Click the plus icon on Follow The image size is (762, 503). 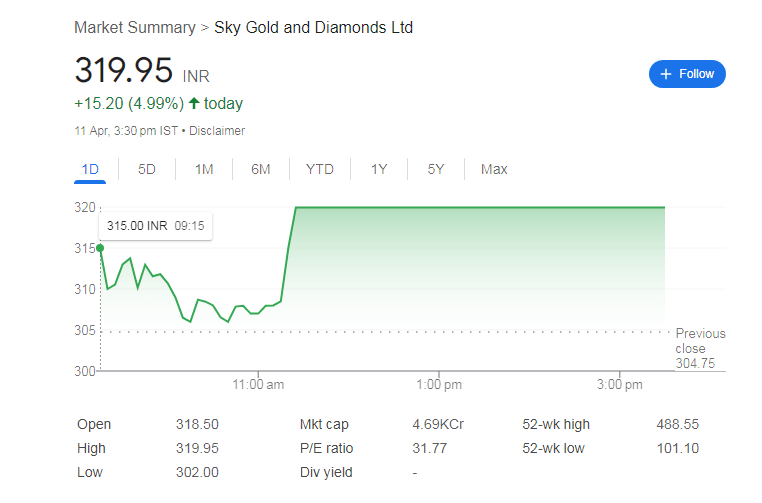tap(666, 74)
